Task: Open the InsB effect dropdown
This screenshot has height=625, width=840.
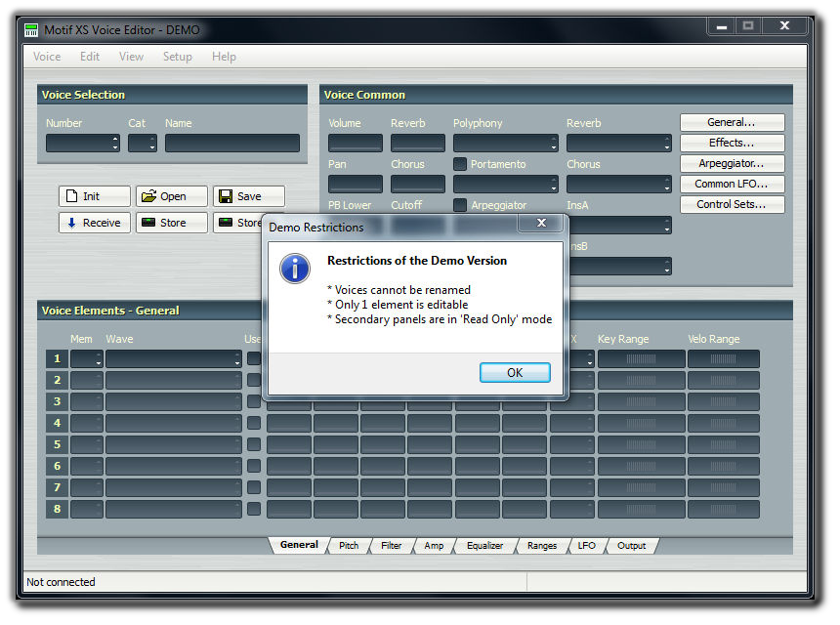Action: (x=620, y=267)
